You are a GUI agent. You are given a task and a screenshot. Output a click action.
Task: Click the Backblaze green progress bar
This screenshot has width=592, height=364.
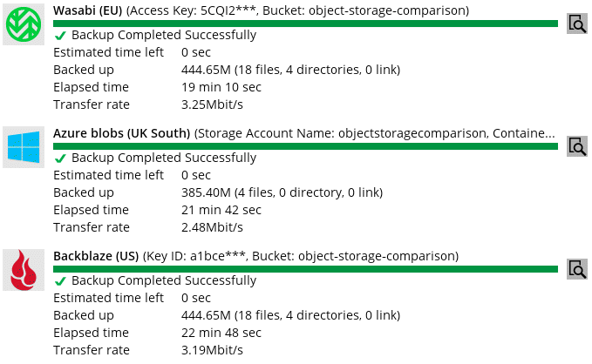point(305,269)
